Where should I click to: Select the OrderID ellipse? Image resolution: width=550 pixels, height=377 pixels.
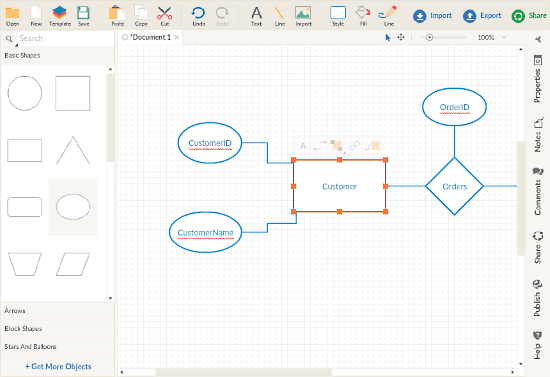point(454,107)
